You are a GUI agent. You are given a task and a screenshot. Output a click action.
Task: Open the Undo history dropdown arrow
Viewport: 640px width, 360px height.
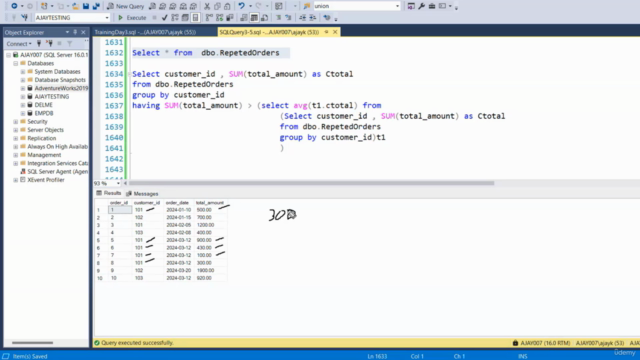[250, 6]
